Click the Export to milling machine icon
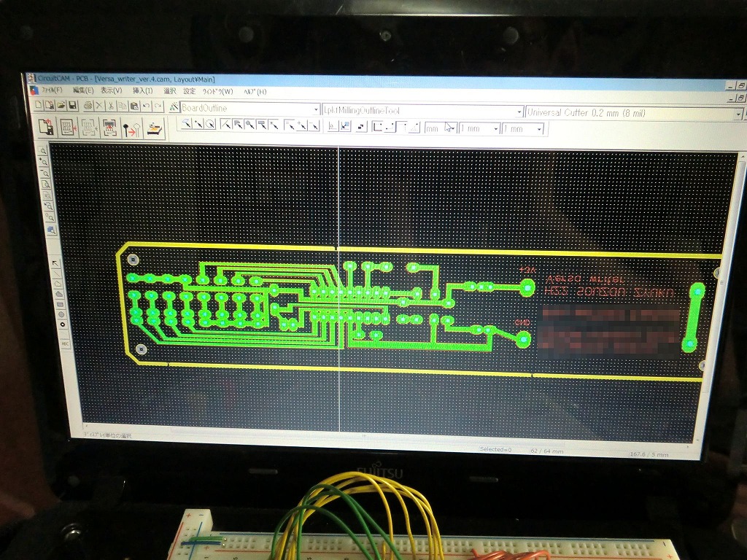The height and width of the screenshot is (560, 747). (x=155, y=129)
